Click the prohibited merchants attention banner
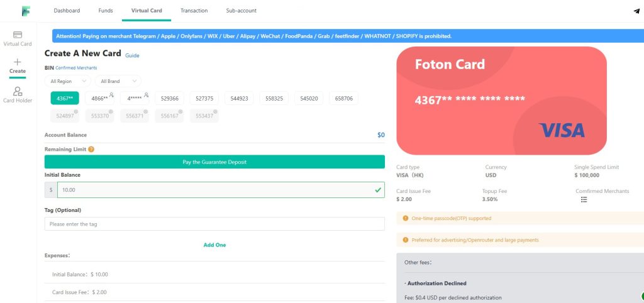The width and height of the screenshot is (644, 303). [348, 36]
